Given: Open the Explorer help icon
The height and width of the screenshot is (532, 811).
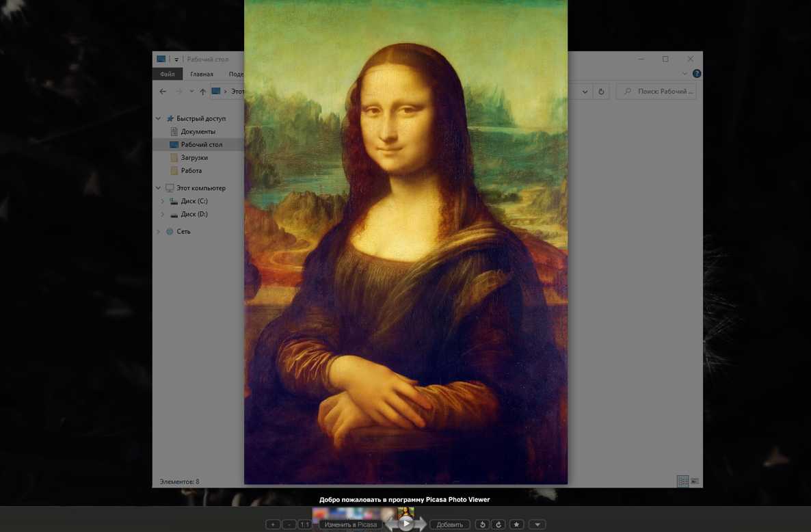Looking at the screenshot, I should coord(697,73).
